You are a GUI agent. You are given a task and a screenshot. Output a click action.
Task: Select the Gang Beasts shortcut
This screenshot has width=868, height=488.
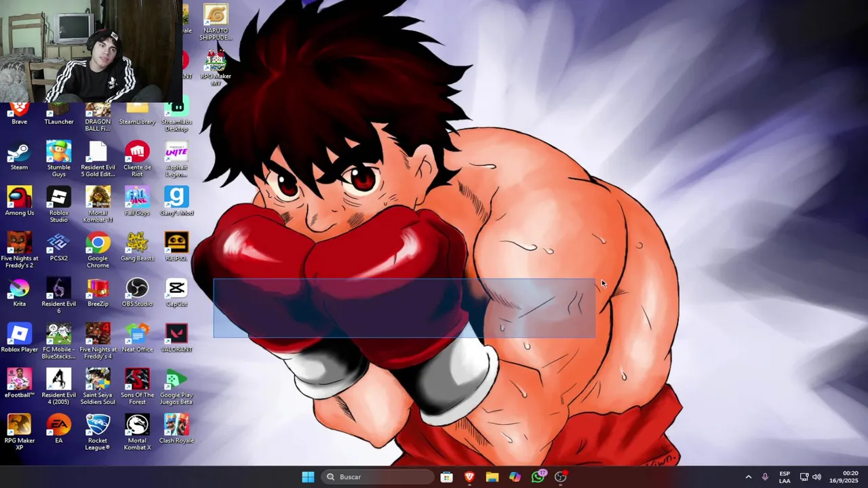pyautogui.click(x=137, y=247)
